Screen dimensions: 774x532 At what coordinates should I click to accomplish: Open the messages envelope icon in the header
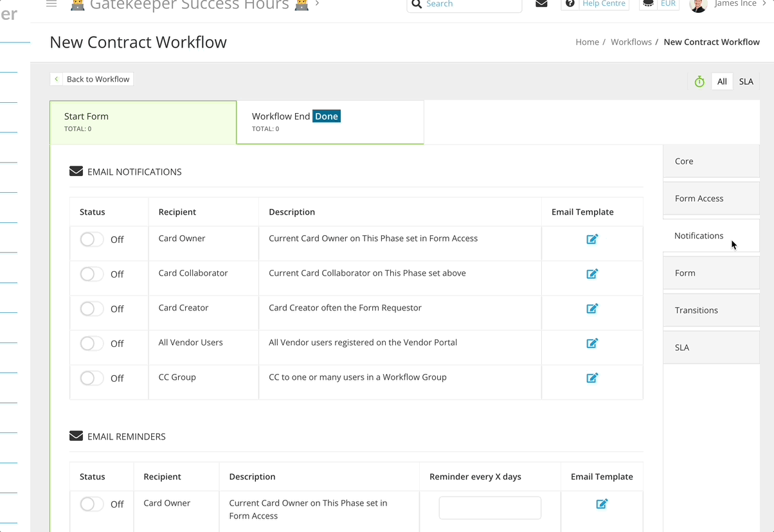click(x=541, y=4)
